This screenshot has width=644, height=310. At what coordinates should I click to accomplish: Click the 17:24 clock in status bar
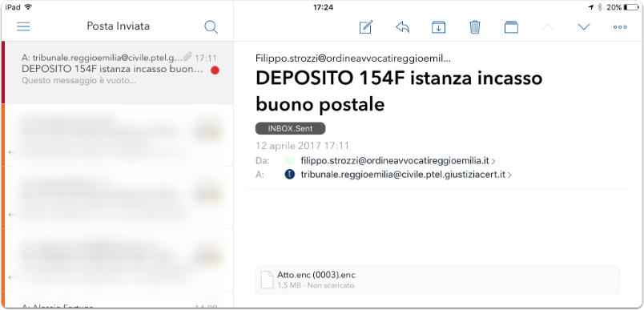coord(323,7)
